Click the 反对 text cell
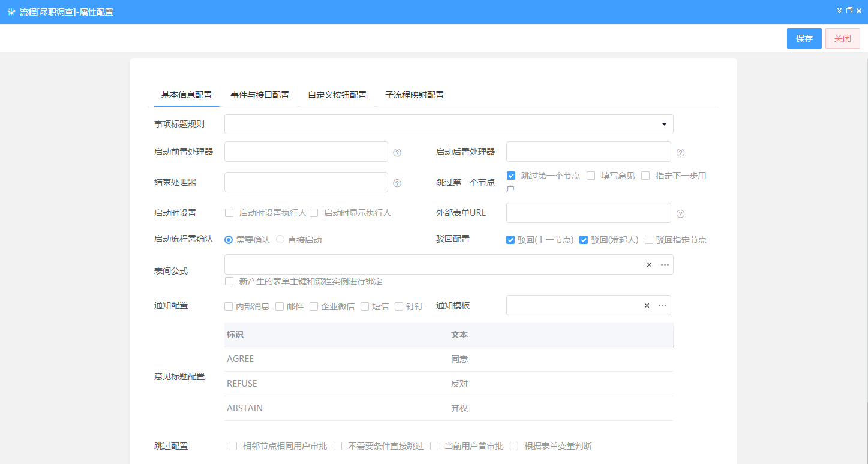 click(561, 384)
